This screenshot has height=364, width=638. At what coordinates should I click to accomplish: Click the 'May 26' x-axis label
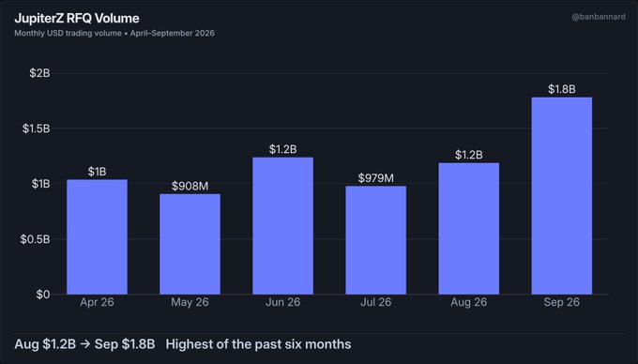point(190,302)
